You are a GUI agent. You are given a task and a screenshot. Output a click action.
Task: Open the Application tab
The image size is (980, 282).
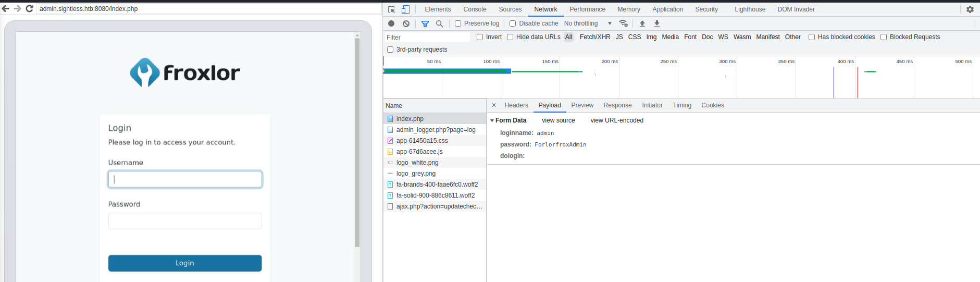click(x=667, y=9)
